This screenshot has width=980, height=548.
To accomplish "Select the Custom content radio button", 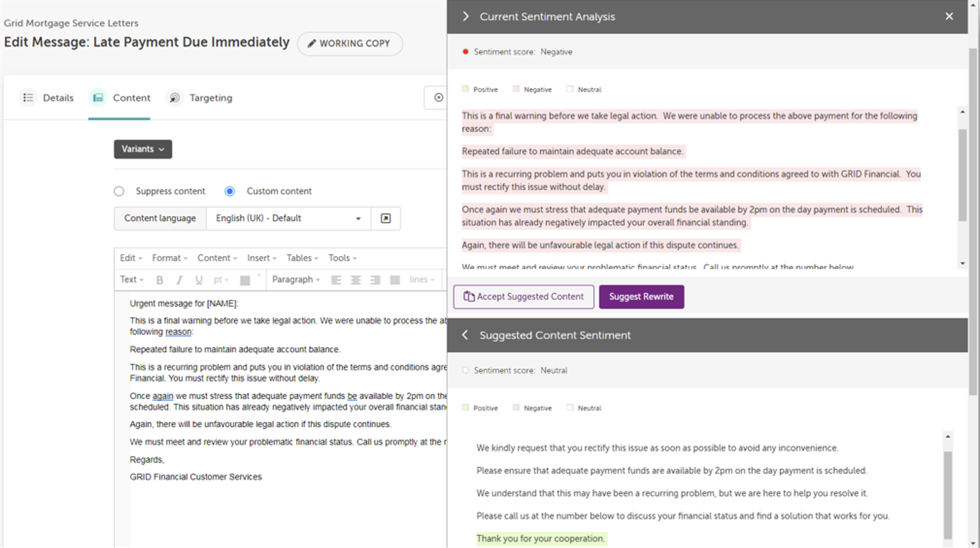I will 230,191.
